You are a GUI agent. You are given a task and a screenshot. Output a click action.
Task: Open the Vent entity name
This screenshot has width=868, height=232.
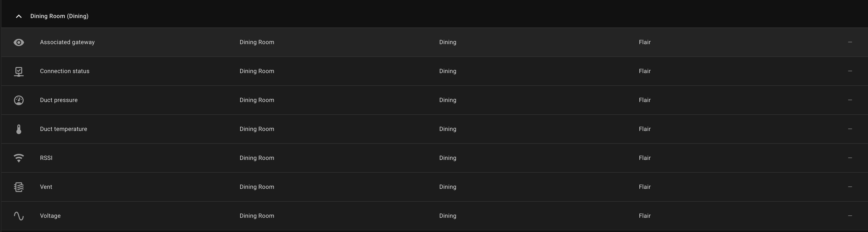point(46,187)
